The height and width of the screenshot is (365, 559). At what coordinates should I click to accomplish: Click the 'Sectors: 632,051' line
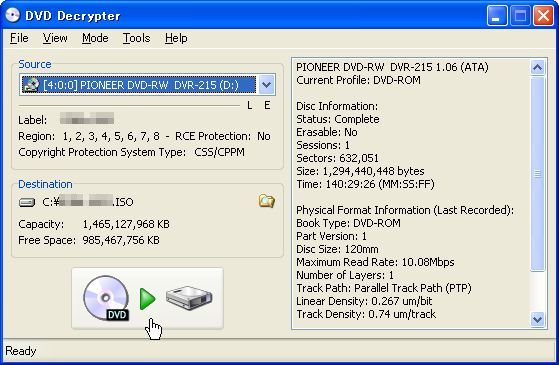[337, 158]
